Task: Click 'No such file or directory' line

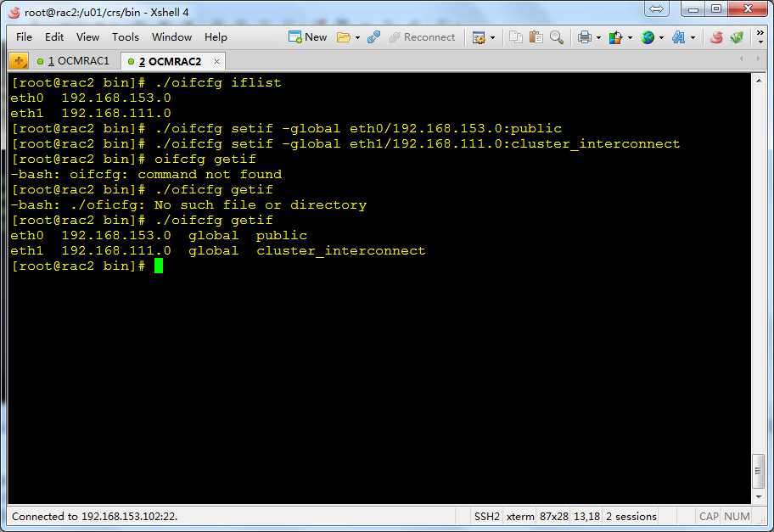Action: [188, 204]
